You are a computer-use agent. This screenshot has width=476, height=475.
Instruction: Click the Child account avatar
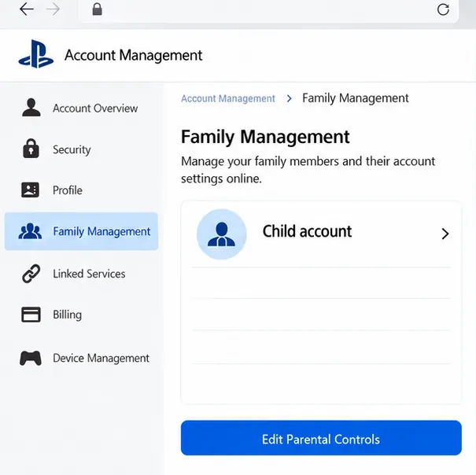222,234
